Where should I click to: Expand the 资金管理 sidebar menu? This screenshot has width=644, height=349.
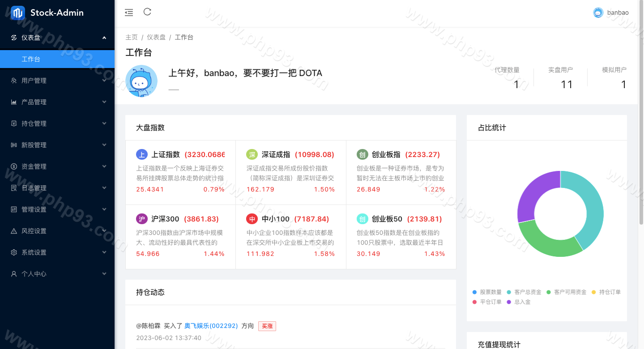pos(57,166)
